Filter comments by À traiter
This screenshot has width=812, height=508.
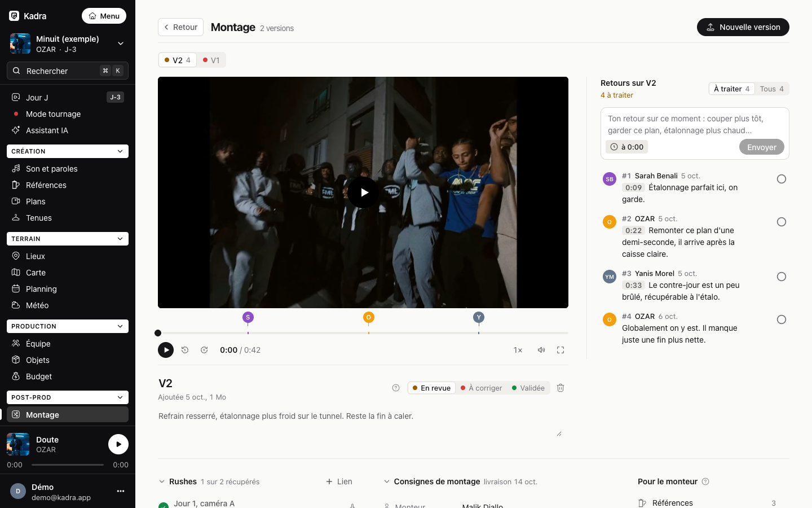(x=731, y=89)
